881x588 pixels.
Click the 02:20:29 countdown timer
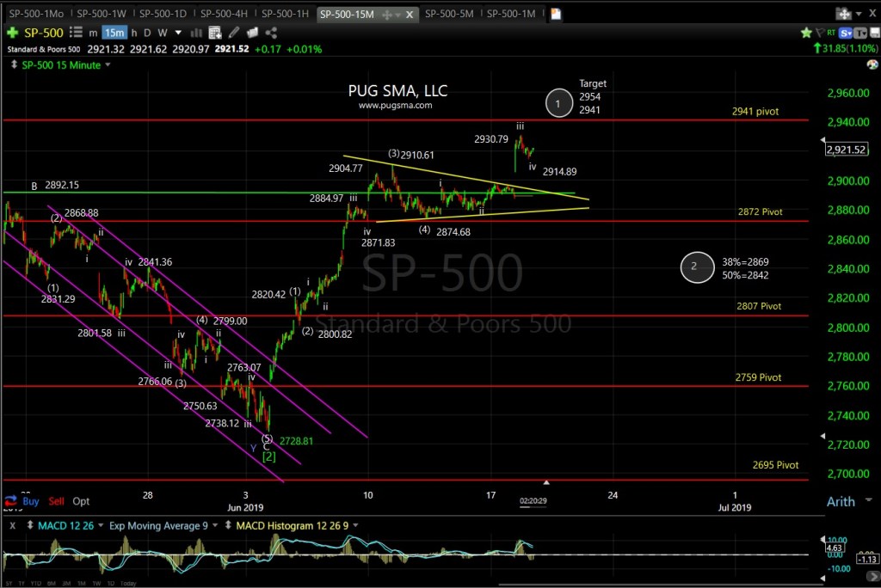click(533, 501)
